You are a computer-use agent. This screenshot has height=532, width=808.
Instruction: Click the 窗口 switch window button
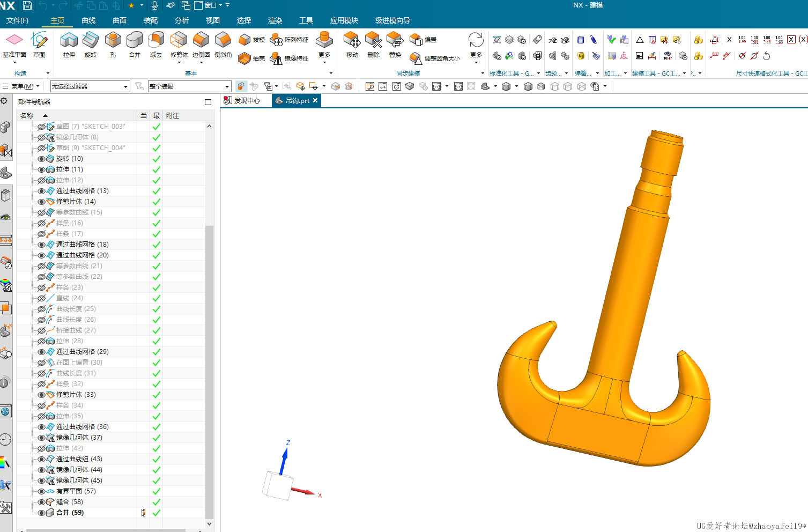[206, 5]
